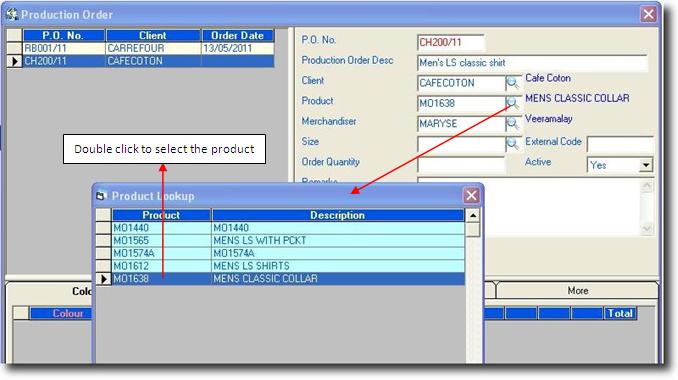Switch to the More tab

[577, 291]
